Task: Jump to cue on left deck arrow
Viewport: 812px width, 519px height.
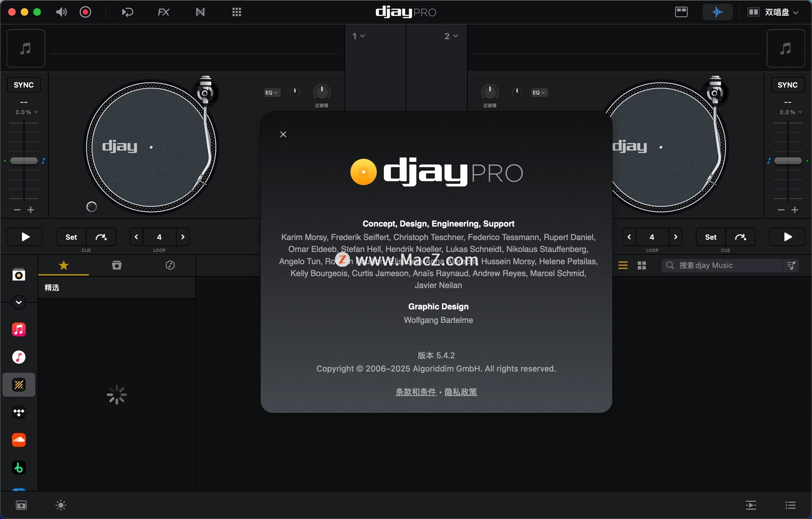Action: coord(101,237)
